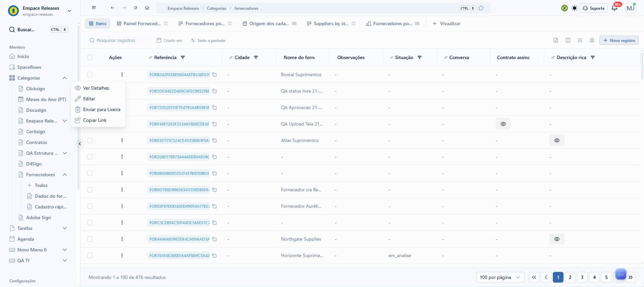Collapse the Fornecedores tree item chevron

(64, 174)
